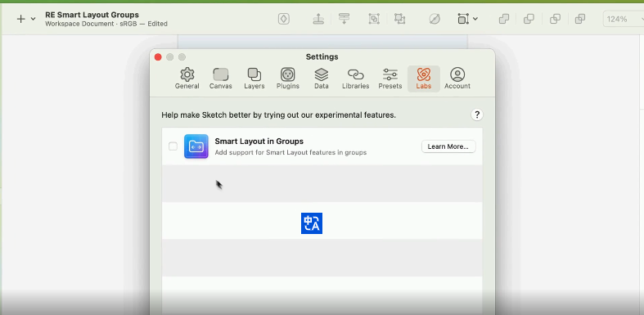
Task: Enable the Smart Layout in Groups checkbox
Action: [x=173, y=146]
